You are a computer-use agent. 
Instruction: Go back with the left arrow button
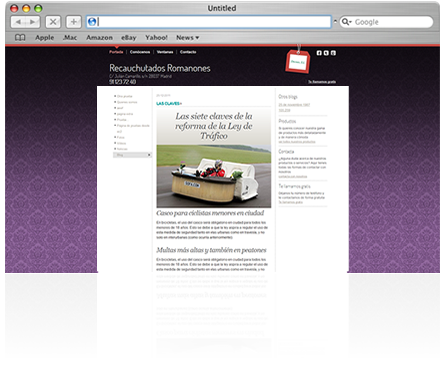pos(18,22)
